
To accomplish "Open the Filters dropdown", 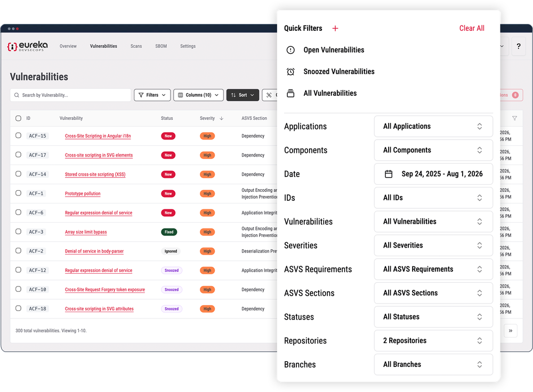I will 152,95.
